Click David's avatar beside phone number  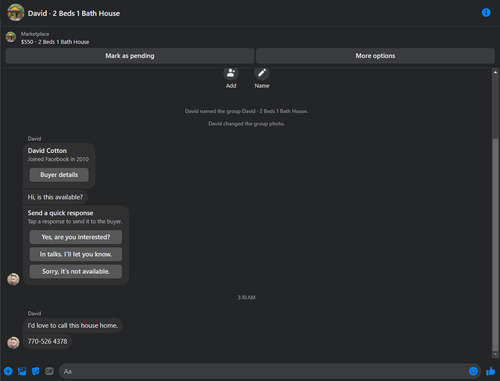(x=13, y=343)
